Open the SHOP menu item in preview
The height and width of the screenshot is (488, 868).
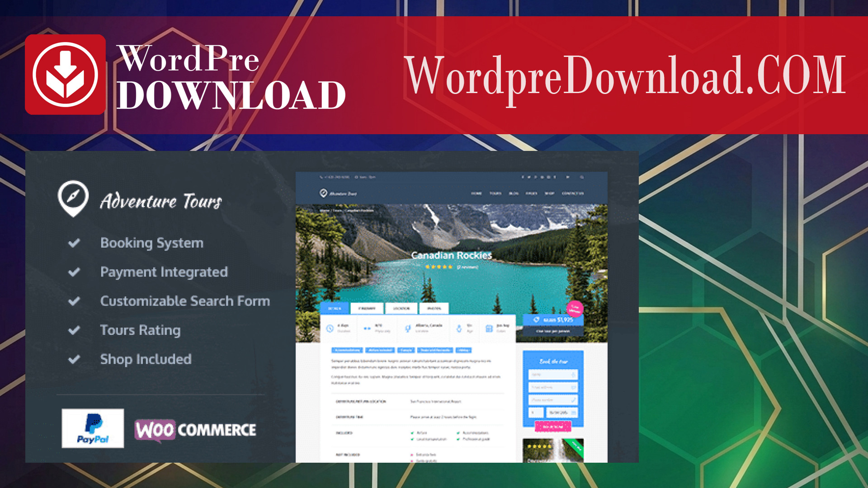click(549, 193)
